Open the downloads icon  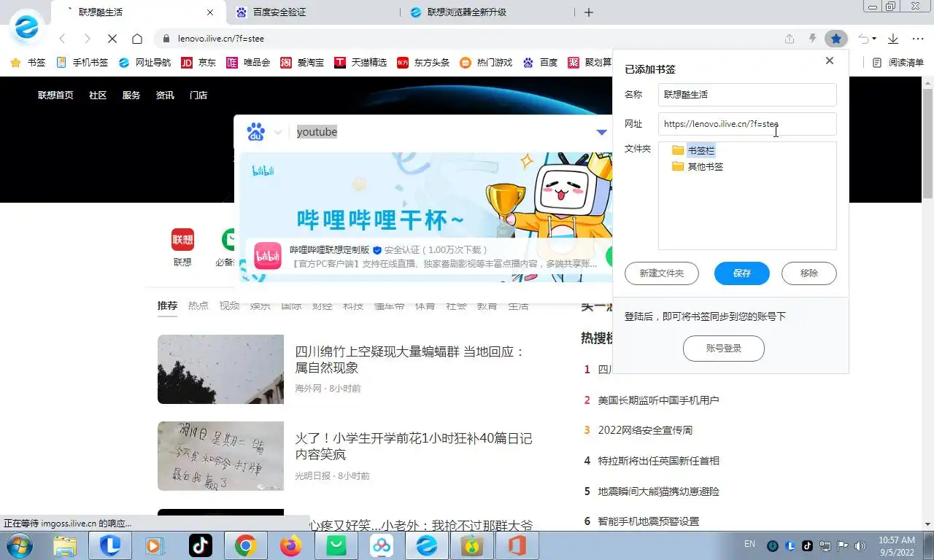click(x=893, y=39)
